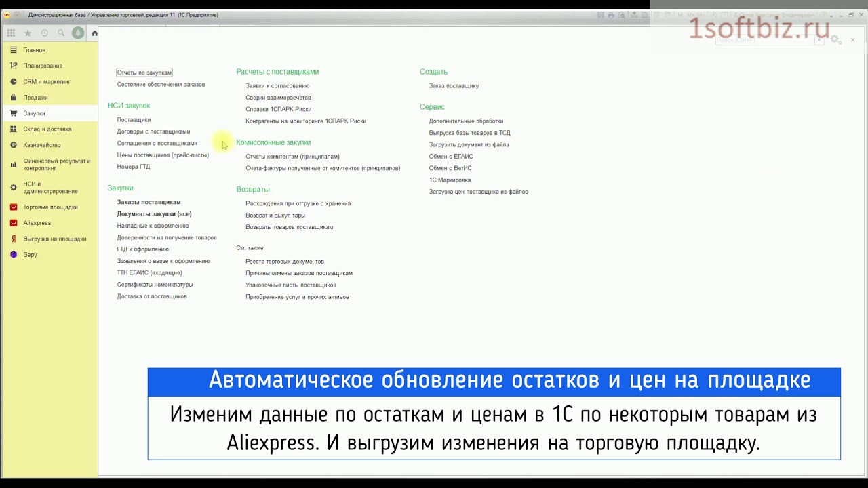Open Договоры с поставщиками
Image resolution: width=868 pixels, height=488 pixels.
click(153, 131)
